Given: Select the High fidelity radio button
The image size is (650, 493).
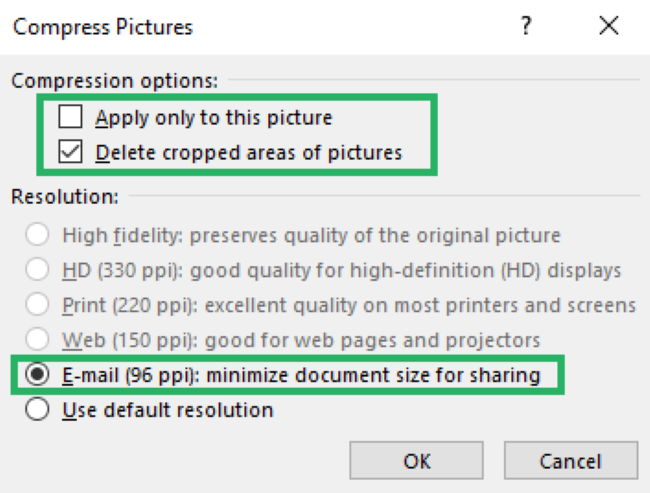Looking at the screenshot, I should (37, 236).
